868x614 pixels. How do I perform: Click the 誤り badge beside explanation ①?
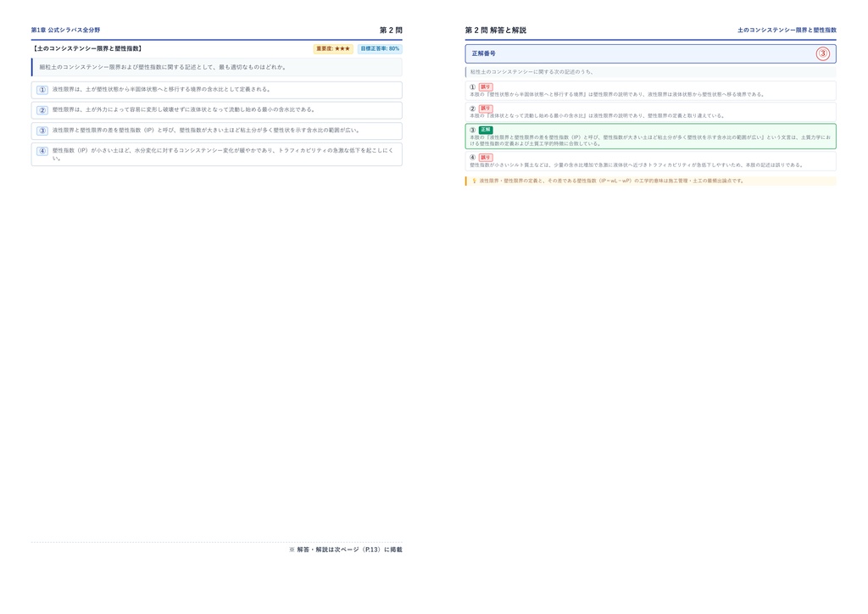[x=486, y=87]
